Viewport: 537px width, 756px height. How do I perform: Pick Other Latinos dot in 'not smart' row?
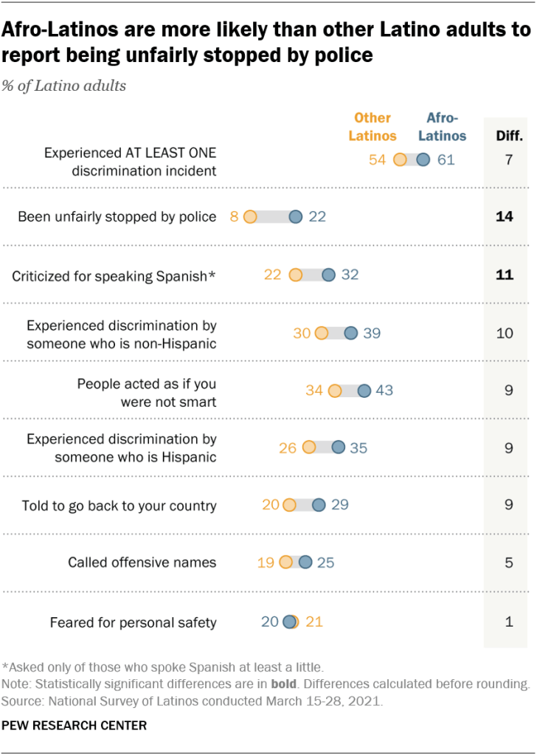(x=335, y=391)
